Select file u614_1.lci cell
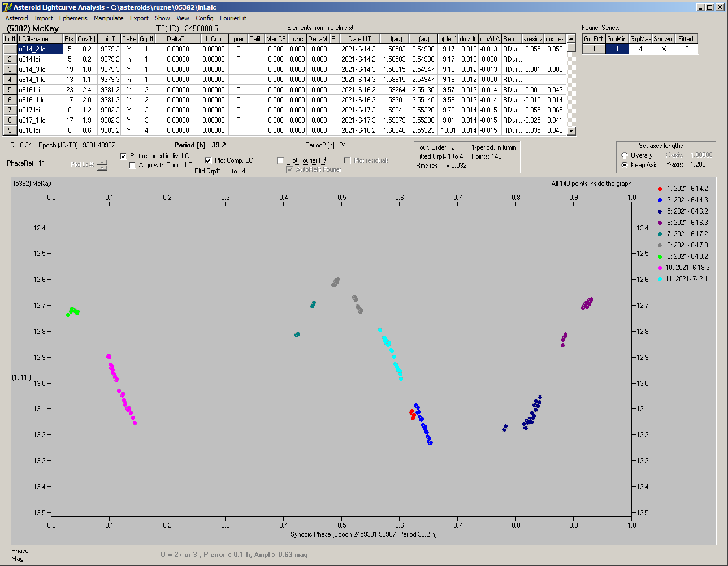 pos(40,80)
